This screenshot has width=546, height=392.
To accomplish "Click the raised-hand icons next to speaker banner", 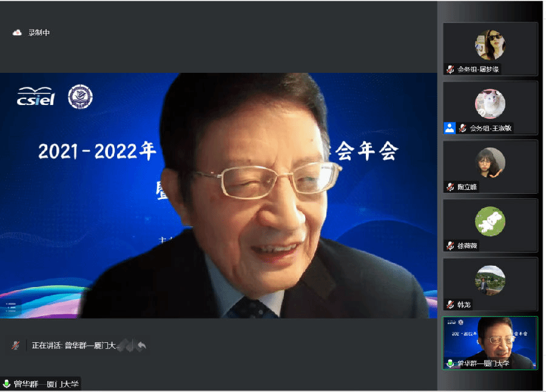I will 126,345.
